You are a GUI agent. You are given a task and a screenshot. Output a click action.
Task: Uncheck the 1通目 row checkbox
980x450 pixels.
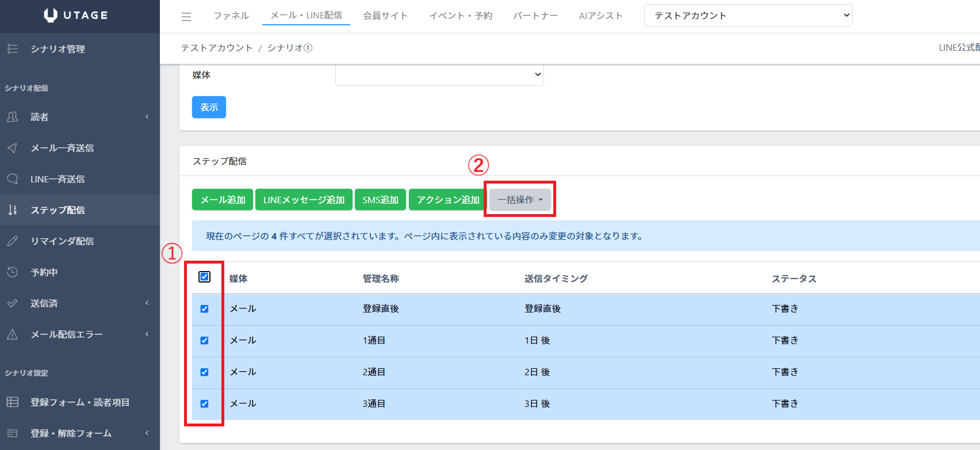pos(204,341)
